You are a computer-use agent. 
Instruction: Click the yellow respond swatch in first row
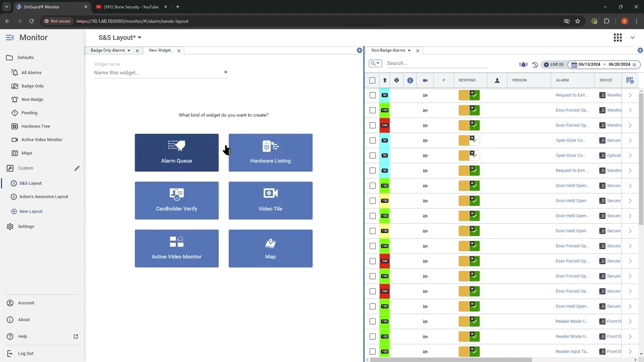click(x=464, y=95)
